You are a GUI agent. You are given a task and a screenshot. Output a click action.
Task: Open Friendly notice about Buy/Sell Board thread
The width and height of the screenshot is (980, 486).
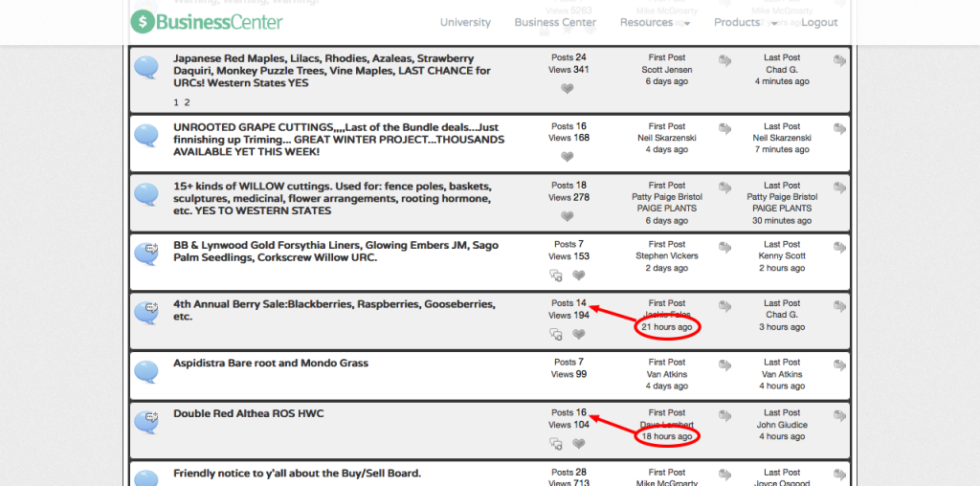point(297,473)
